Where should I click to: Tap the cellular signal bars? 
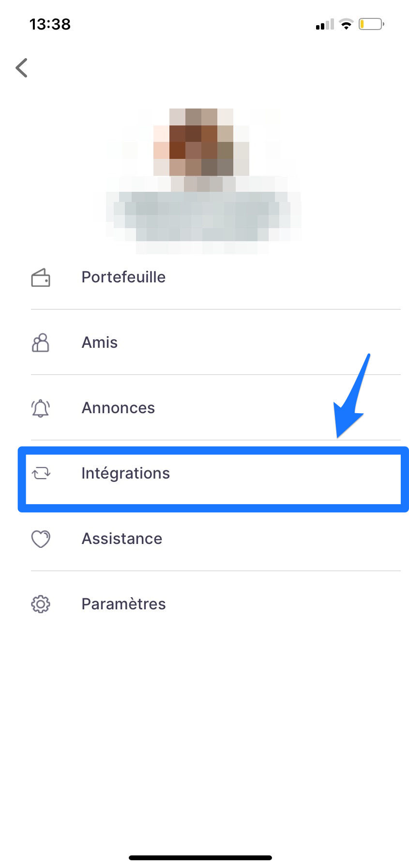coord(325,24)
